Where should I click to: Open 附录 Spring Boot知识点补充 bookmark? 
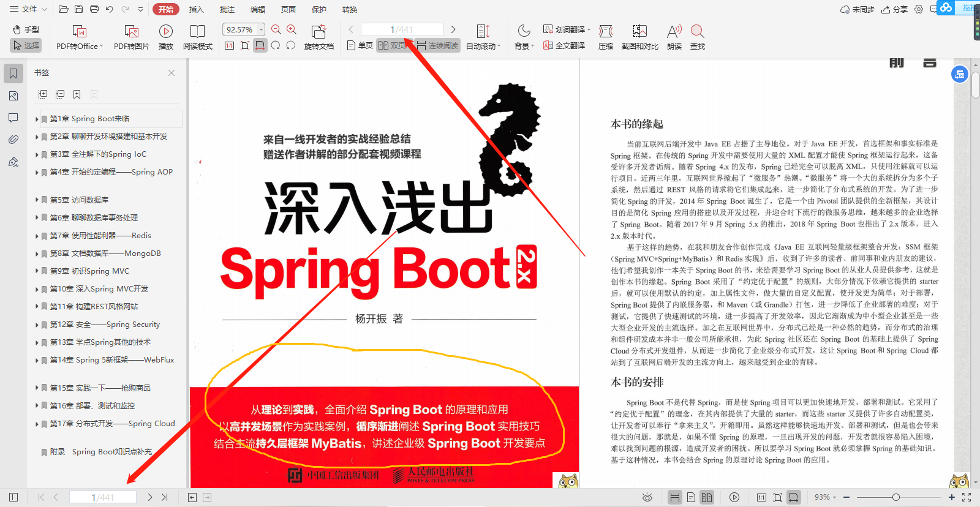(101, 452)
